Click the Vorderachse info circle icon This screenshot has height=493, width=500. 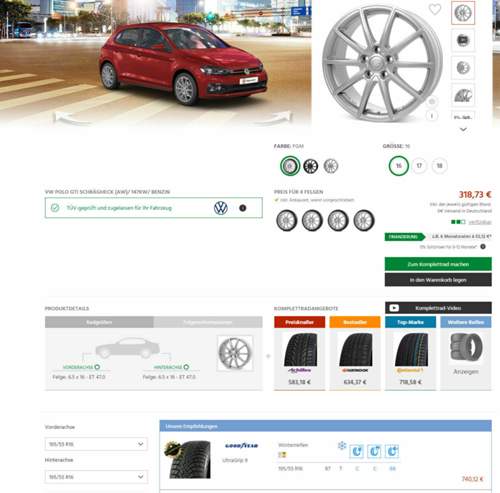coord(97,367)
